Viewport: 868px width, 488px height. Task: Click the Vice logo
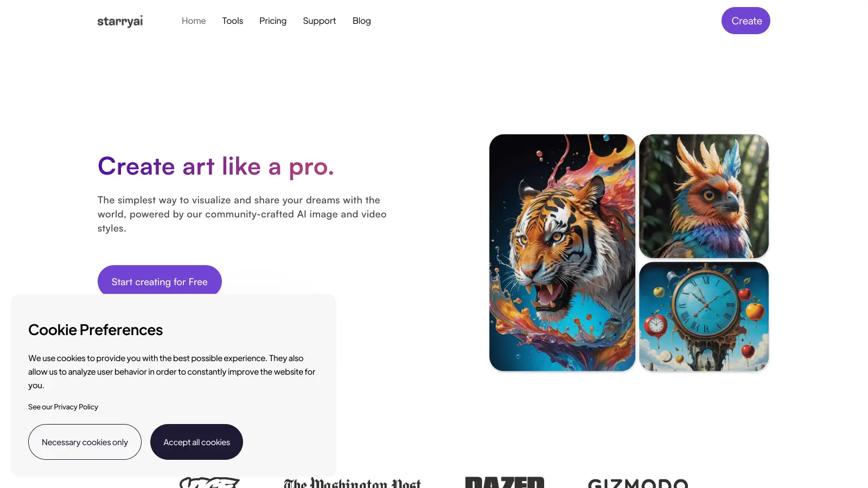[209, 482]
